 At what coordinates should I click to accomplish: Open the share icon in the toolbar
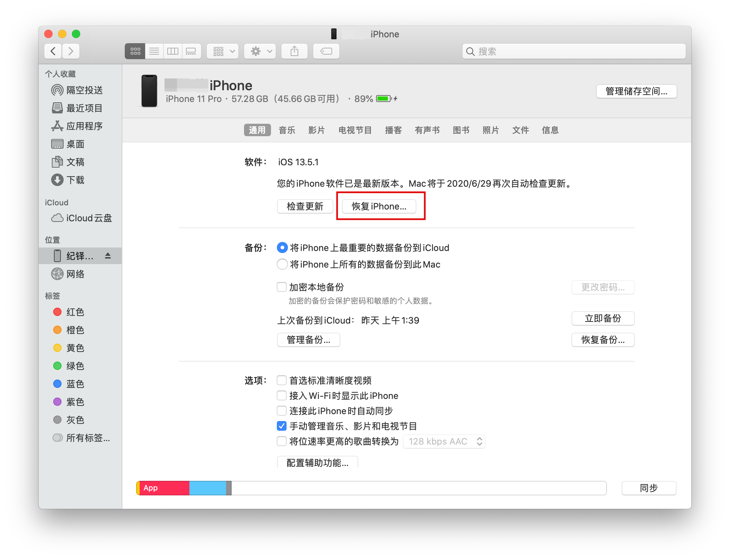(294, 51)
